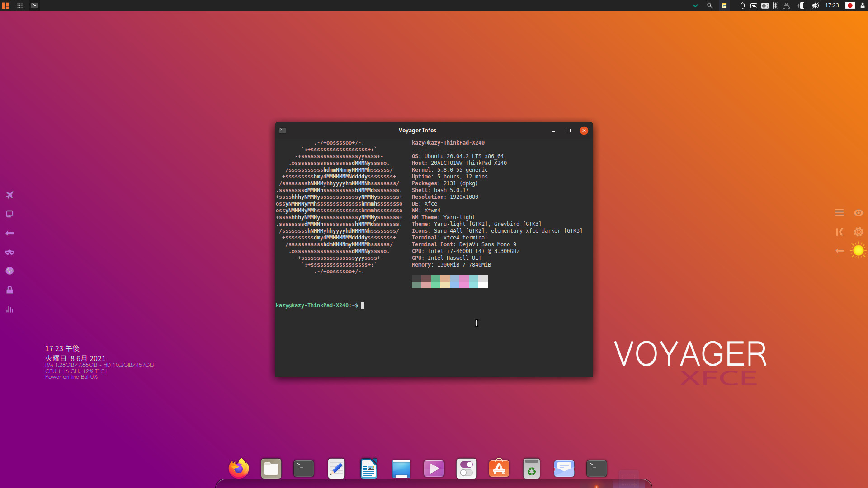
Task: Minimize the Voyager Infos terminal window
Action: point(553,131)
